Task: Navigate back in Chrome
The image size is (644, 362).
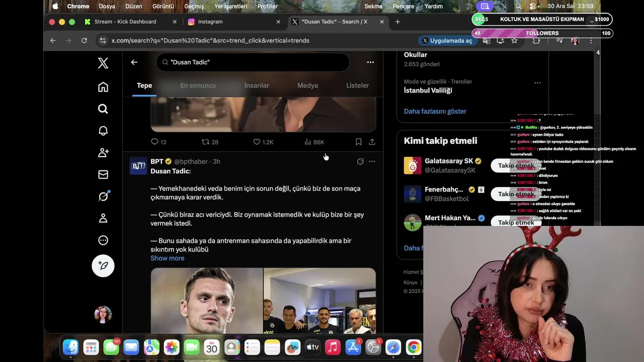Action: [53, 40]
